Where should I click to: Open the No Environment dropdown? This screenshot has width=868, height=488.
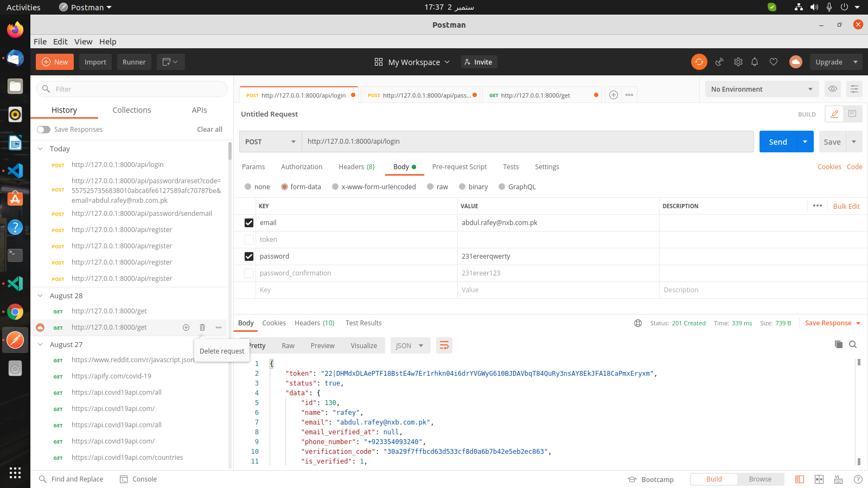pyautogui.click(x=762, y=89)
